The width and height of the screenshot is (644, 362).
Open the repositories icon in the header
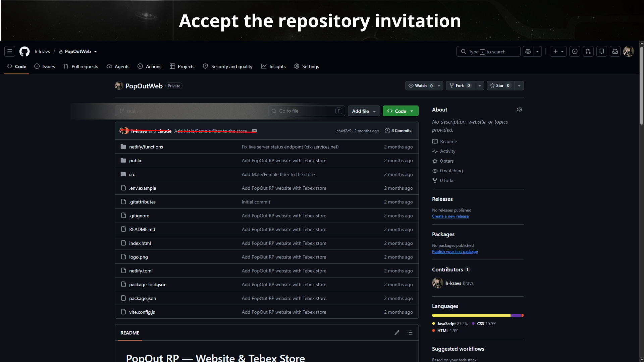(601, 52)
